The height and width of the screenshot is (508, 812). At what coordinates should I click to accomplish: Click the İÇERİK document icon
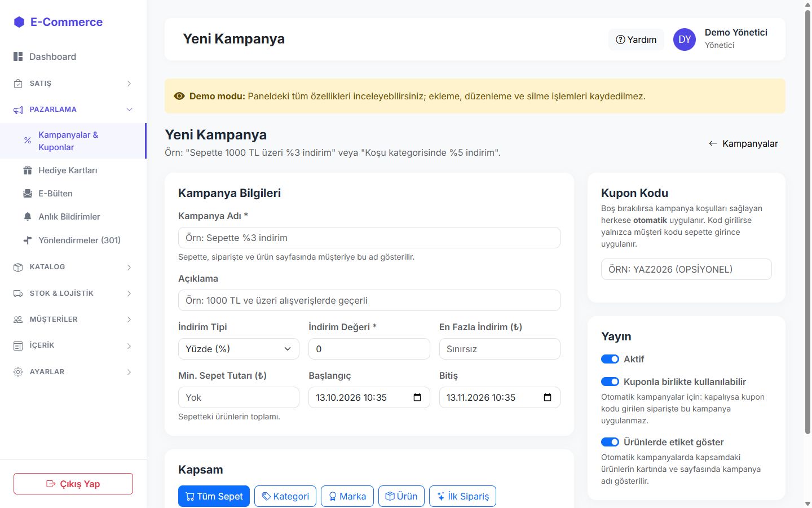pyautogui.click(x=18, y=345)
